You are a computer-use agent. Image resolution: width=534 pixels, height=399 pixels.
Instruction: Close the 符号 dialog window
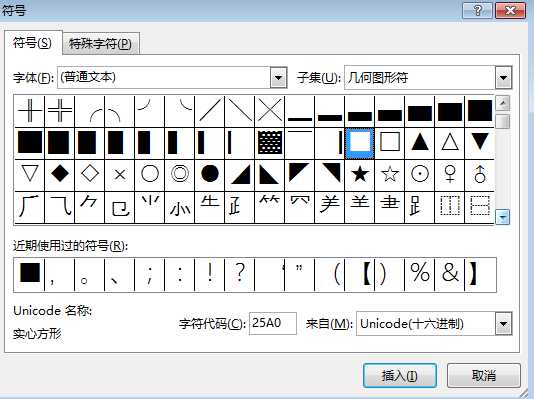510,11
